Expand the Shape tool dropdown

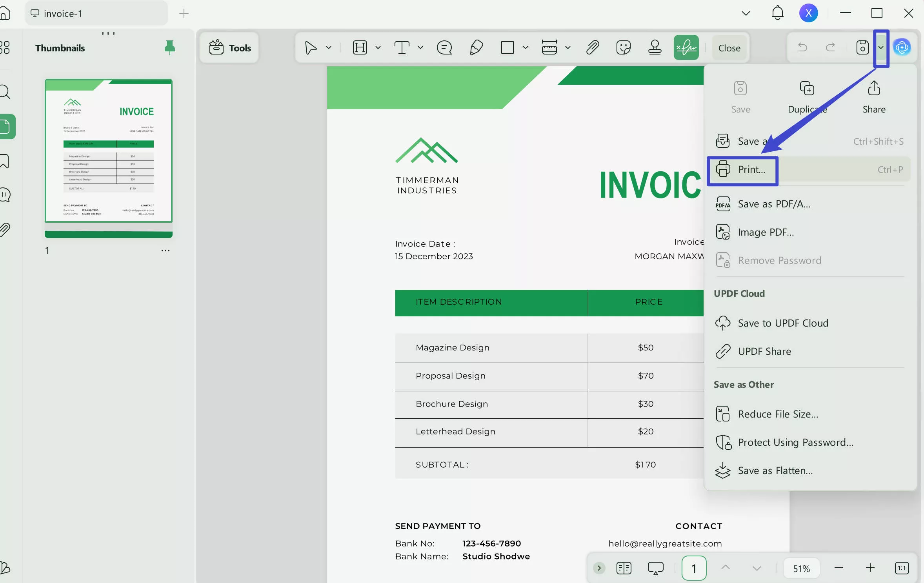(525, 47)
